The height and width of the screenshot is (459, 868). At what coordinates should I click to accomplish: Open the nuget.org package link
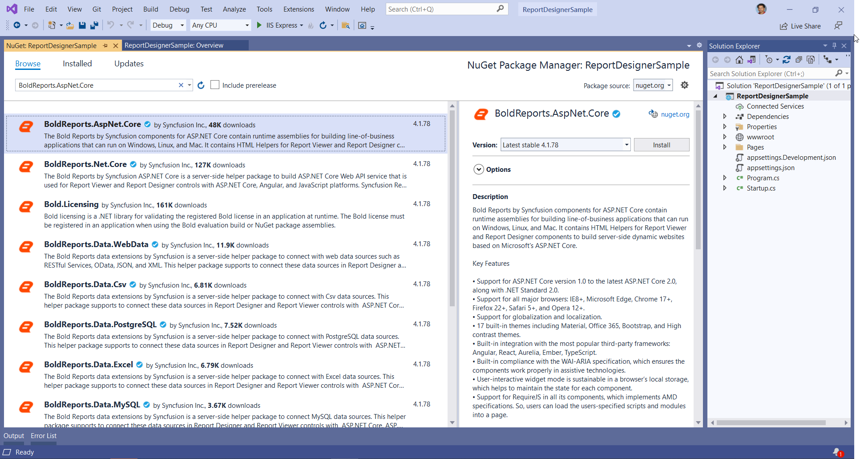point(675,114)
